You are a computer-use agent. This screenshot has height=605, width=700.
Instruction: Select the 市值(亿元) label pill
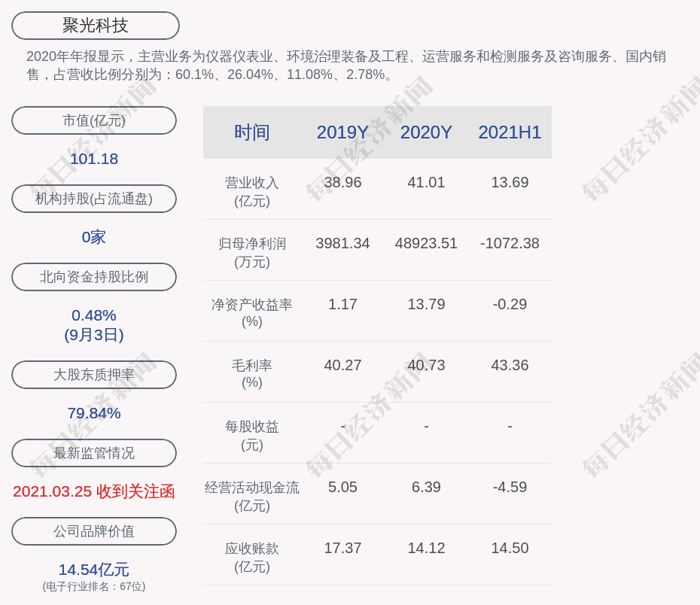[x=94, y=120]
